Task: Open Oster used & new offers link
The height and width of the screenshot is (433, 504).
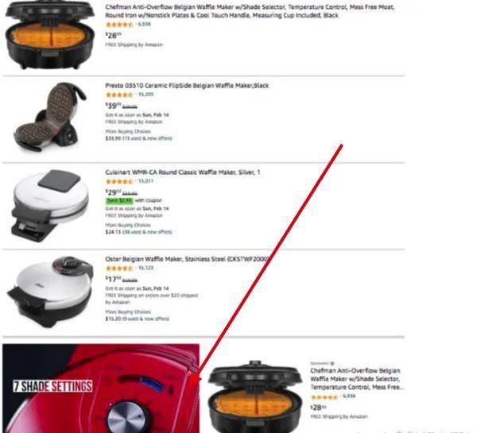Action: pyautogui.click(x=145, y=319)
